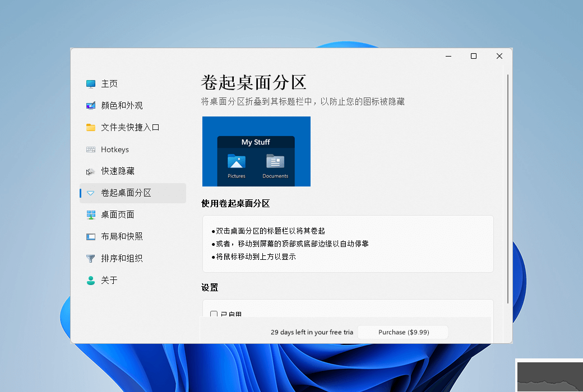Click the funnel icon for 排序和组织
583x392 pixels.
coord(91,259)
